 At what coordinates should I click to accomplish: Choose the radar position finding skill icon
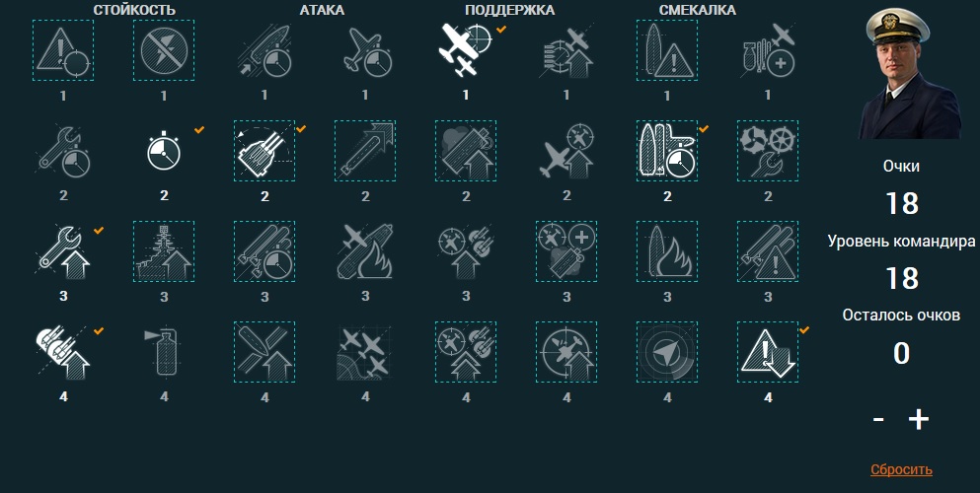[x=667, y=352]
